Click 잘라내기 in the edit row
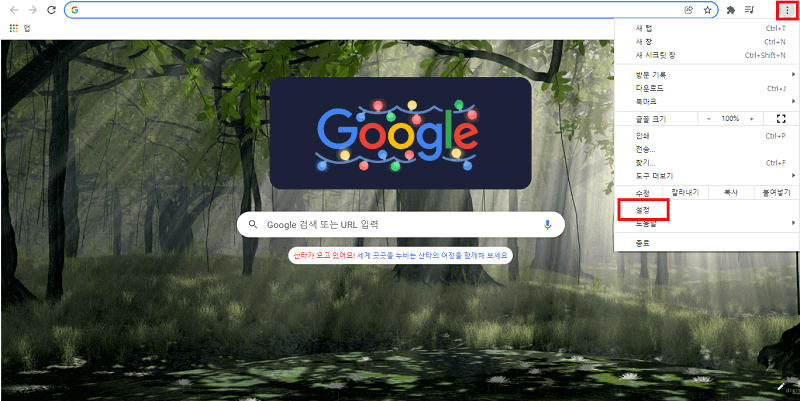Screen dimensions: 800x401 (x=685, y=193)
